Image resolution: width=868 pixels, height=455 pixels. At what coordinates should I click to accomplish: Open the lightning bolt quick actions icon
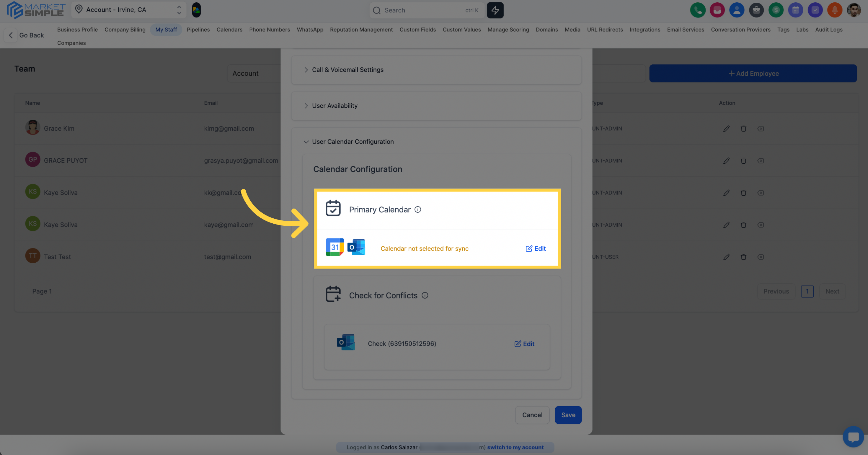pos(495,10)
